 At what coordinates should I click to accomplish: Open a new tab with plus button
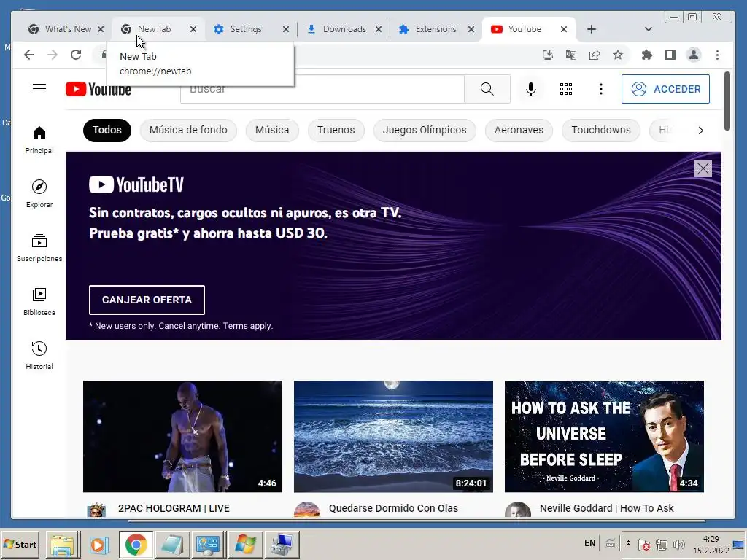[591, 29]
